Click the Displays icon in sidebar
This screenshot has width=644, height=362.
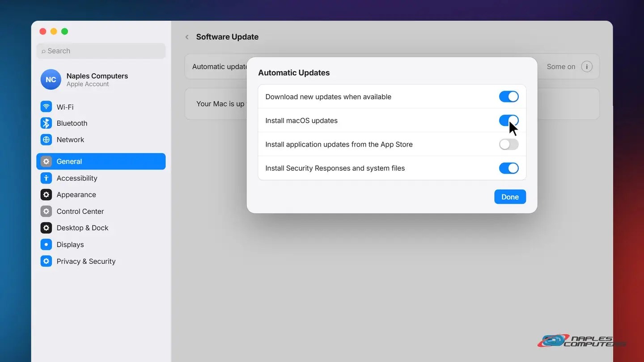[x=46, y=244]
